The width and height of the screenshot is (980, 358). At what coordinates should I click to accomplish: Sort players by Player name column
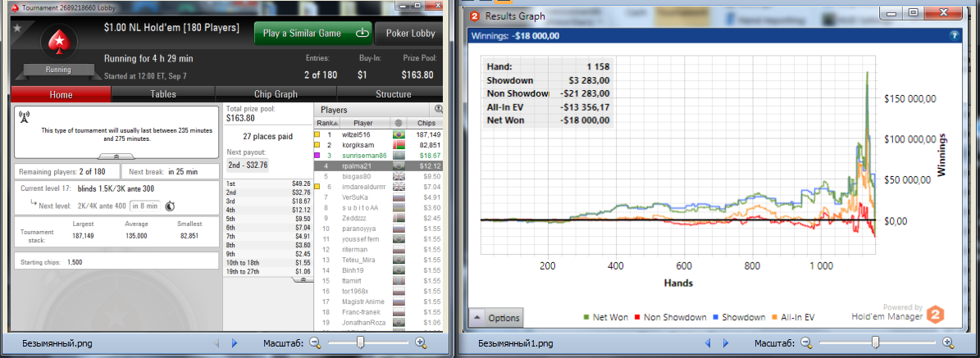pos(362,123)
